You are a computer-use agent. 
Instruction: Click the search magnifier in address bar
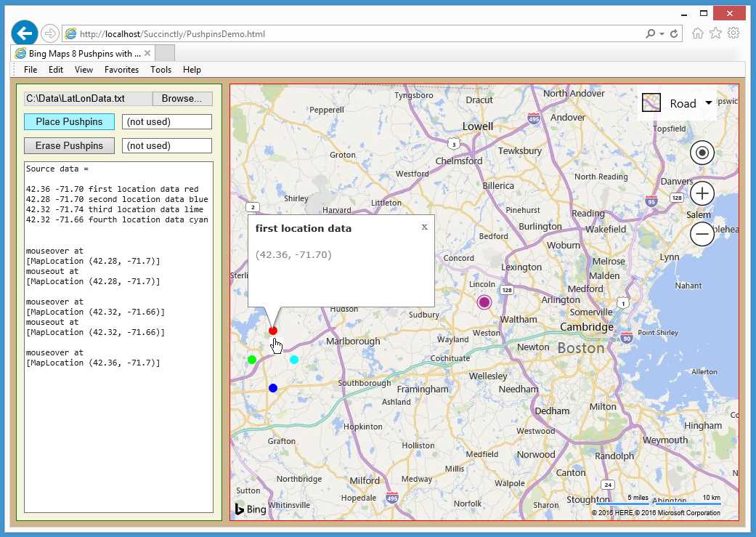pos(651,33)
